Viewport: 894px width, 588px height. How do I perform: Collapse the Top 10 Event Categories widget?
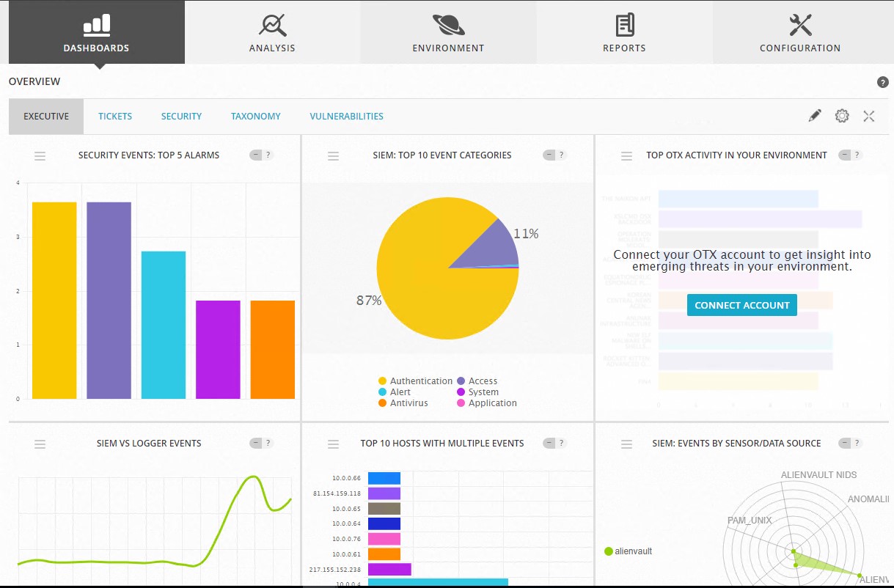549,155
